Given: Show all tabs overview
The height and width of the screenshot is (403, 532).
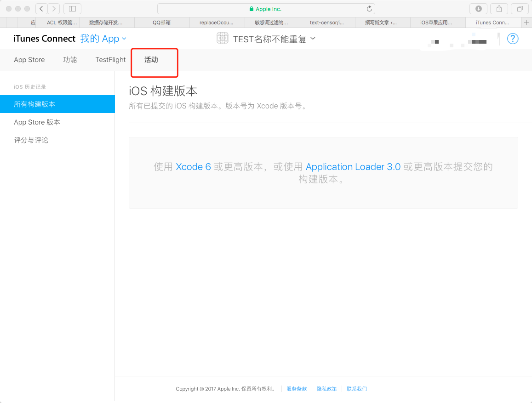Looking at the screenshot, I should coord(520,9).
